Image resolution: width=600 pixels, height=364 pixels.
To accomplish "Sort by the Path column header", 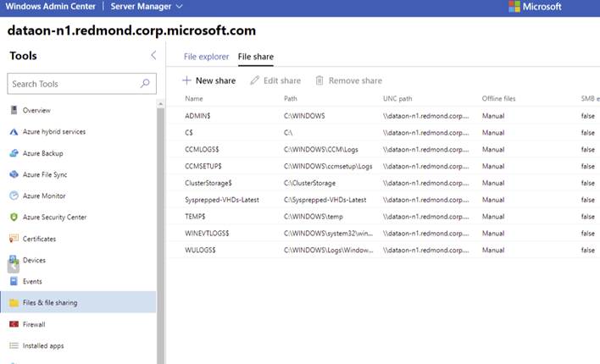I will pos(291,99).
